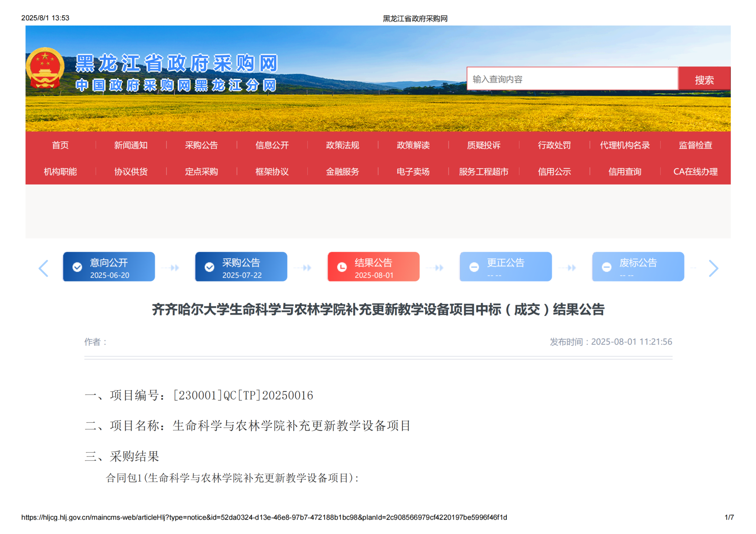Click CA在线办理 navigation link
756x534 pixels.
coord(695,172)
